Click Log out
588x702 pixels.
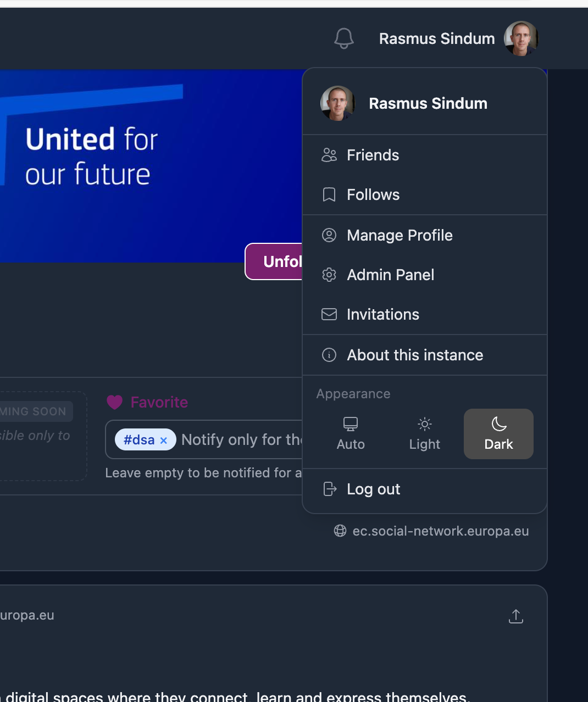(373, 489)
